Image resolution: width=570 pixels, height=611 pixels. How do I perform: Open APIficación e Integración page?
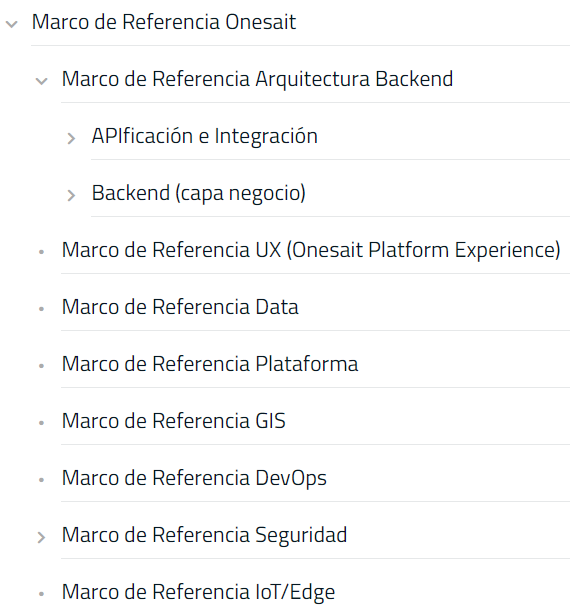tap(205, 136)
